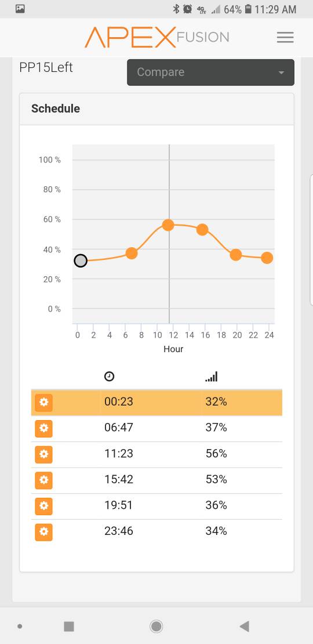Select the 53% chart point near hour 16
This screenshot has width=313, height=644.
(202, 230)
